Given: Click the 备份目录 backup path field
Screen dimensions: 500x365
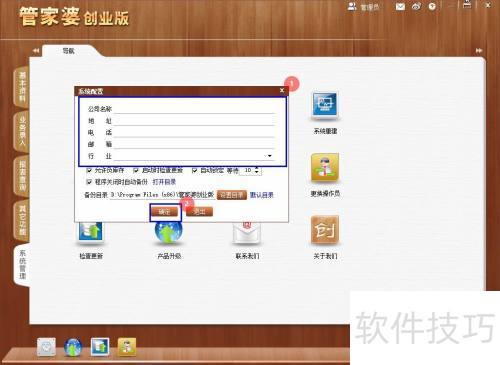Looking at the screenshot, I should click(162, 195).
